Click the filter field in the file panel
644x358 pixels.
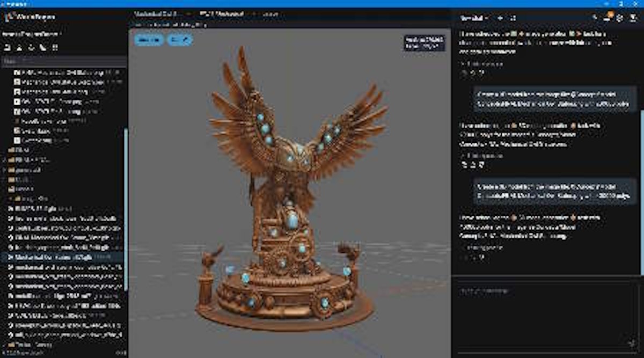[63, 61]
